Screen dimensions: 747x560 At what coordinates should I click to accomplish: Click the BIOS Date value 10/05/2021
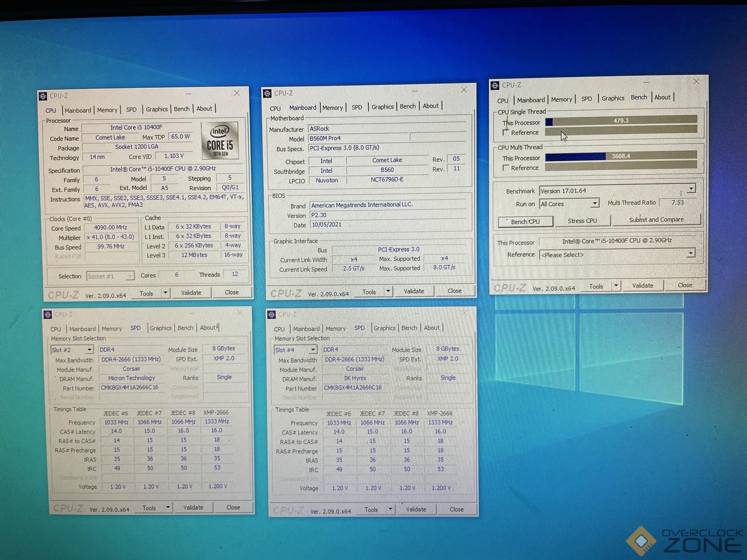pos(388,225)
